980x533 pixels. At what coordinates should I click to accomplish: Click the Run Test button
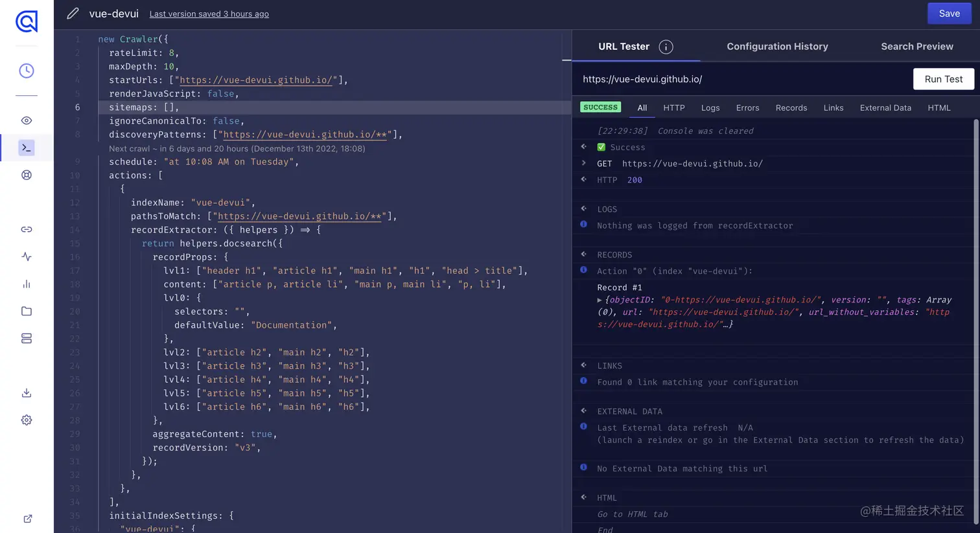[944, 79]
